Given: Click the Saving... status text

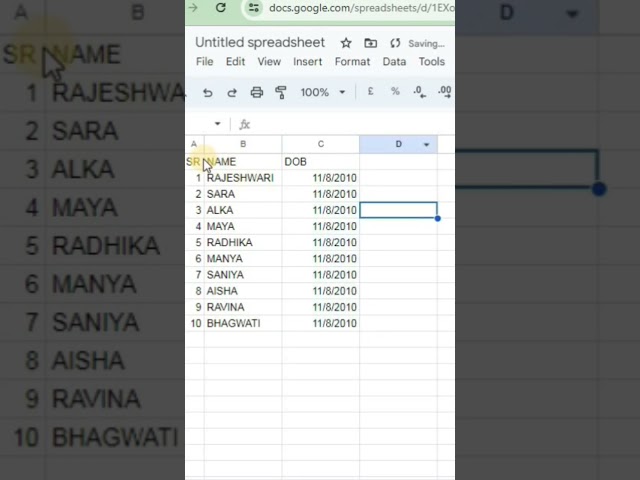Looking at the screenshot, I should click(426, 44).
